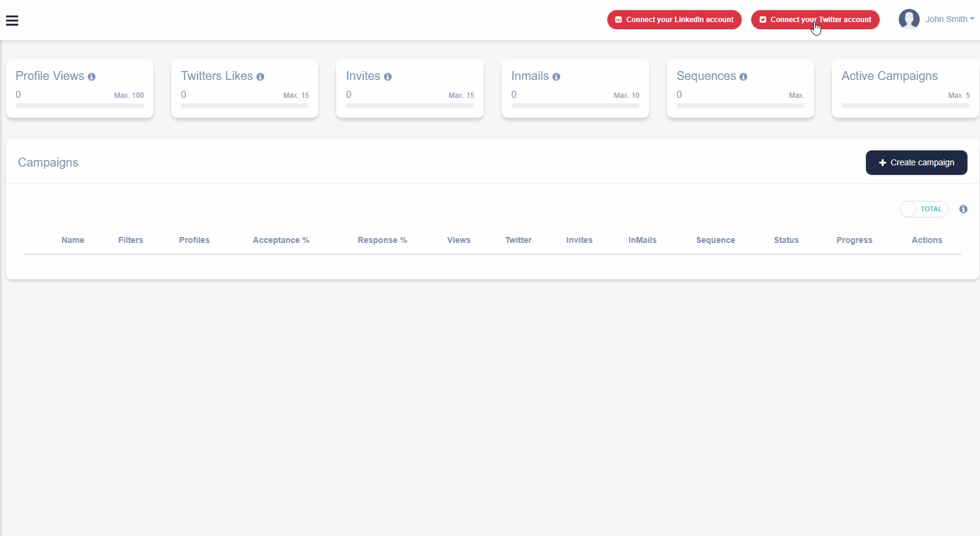This screenshot has width=980, height=536.
Task: Click John Smith's profile avatar
Action: pyautogui.click(x=909, y=19)
